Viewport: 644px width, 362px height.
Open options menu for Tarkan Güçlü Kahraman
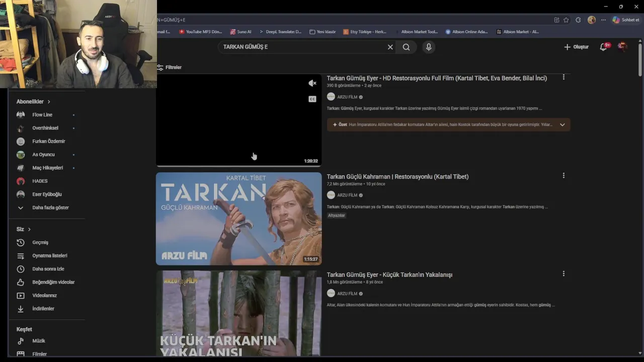tap(563, 175)
